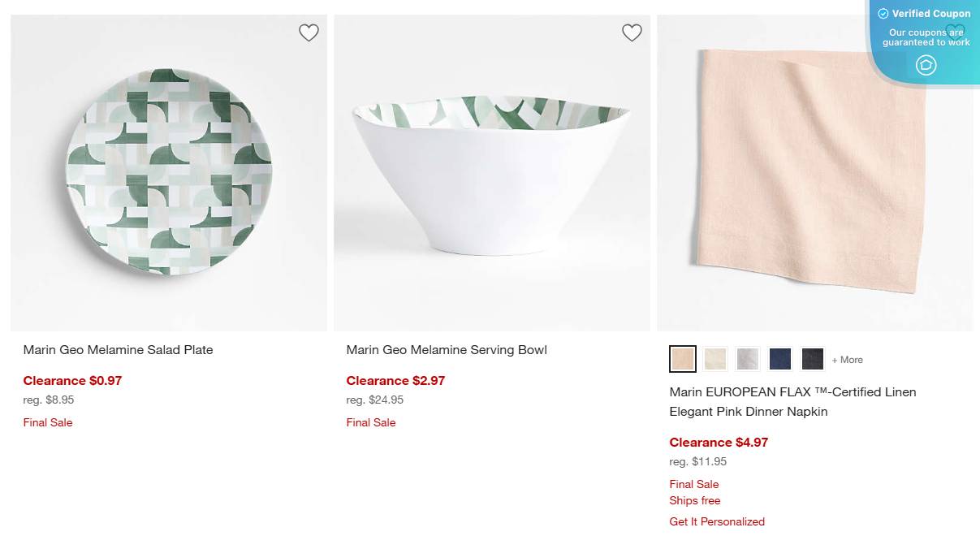Click the house icon in the coupon widget
This screenshot has height=549, width=980.
(925, 65)
